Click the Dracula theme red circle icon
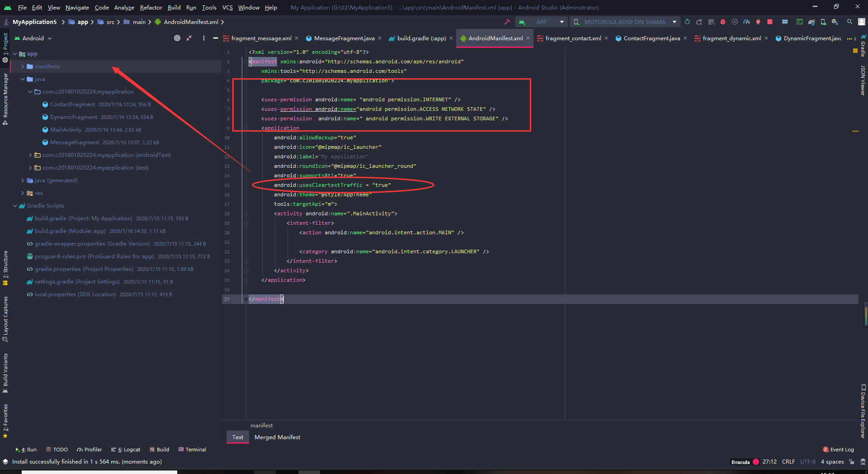 pyautogui.click(x=756, y=462)
